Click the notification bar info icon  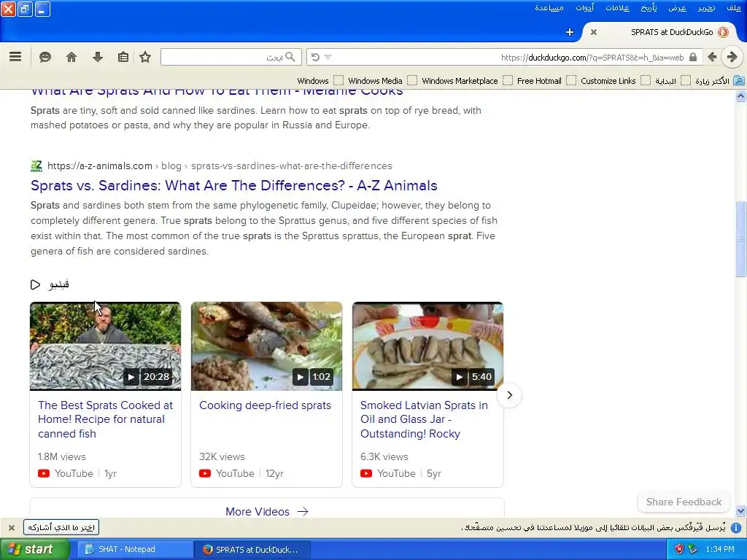(x=736, y=528)
